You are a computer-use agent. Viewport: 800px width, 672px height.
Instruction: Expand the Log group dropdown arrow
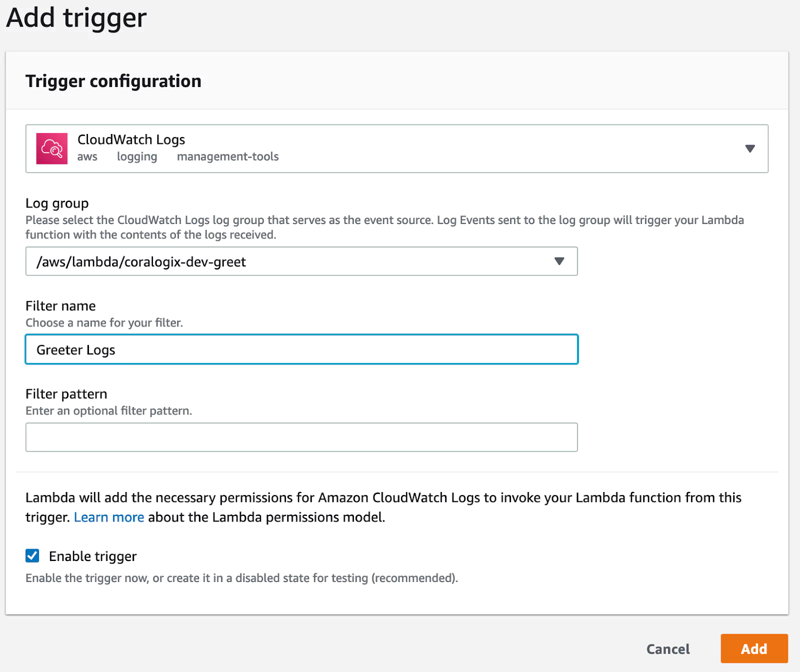tap(559, 261)
